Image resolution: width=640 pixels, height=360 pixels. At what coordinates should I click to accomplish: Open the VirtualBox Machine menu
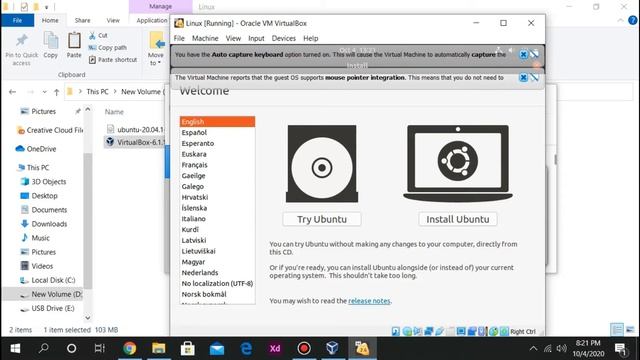pos(205,38)
